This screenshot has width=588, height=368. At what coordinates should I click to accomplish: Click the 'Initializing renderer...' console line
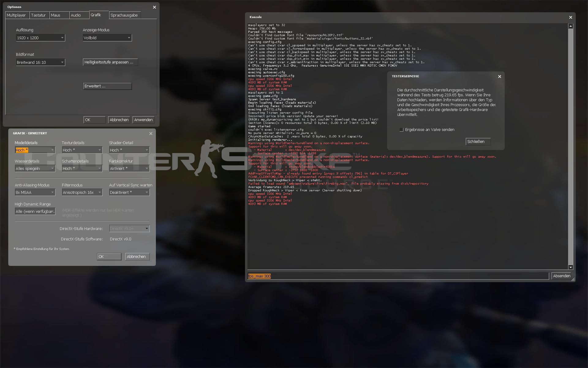tap(270, 140)
